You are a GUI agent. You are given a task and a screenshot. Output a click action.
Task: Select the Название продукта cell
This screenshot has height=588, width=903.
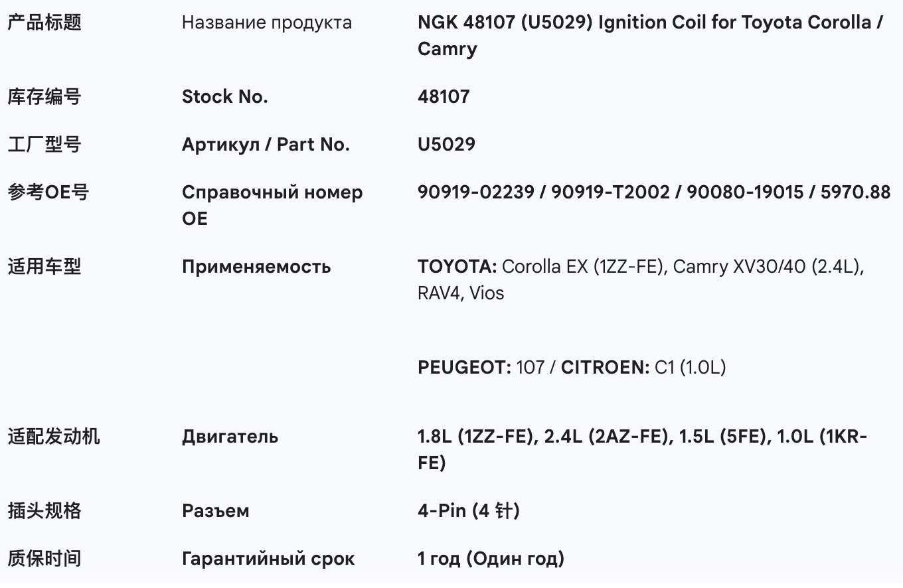267,23
